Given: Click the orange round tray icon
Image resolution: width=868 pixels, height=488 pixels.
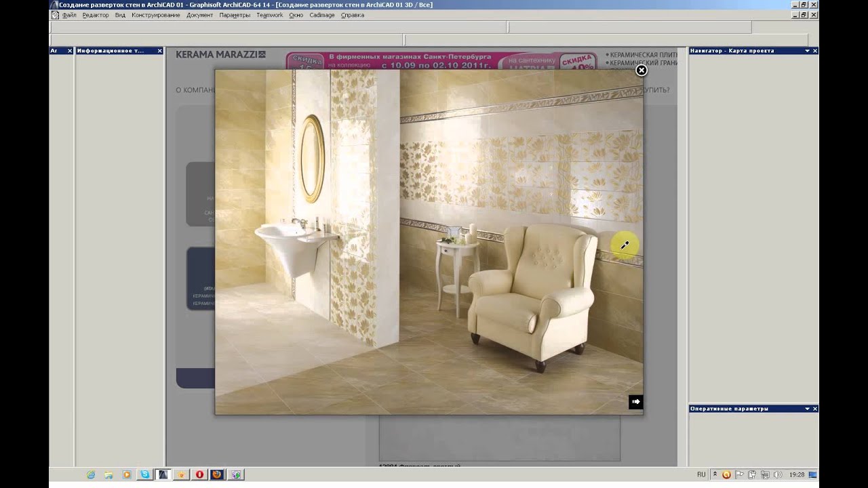Looking at the screenshot, I should pos(727,474).
